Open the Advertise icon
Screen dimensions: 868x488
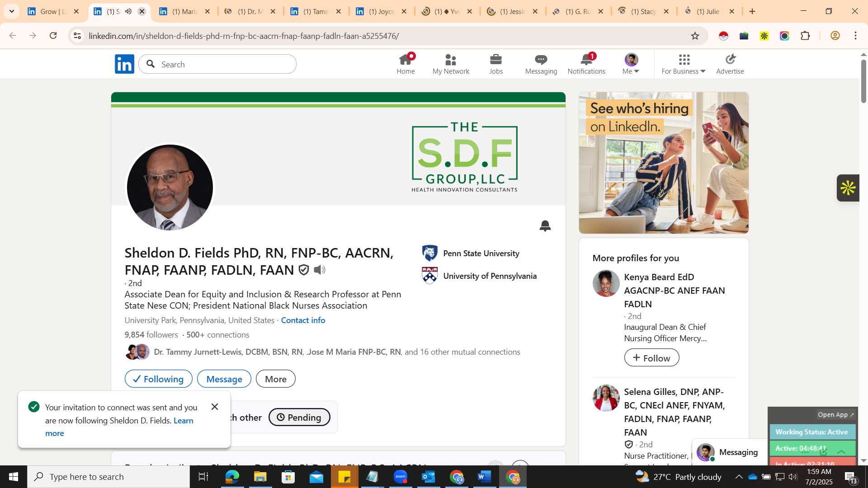point(730,64)
